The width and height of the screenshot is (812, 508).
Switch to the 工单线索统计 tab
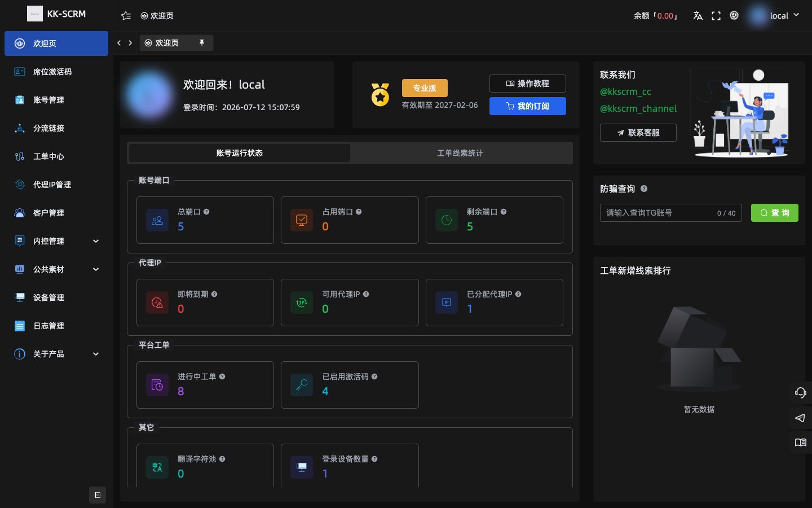point(460,153)
